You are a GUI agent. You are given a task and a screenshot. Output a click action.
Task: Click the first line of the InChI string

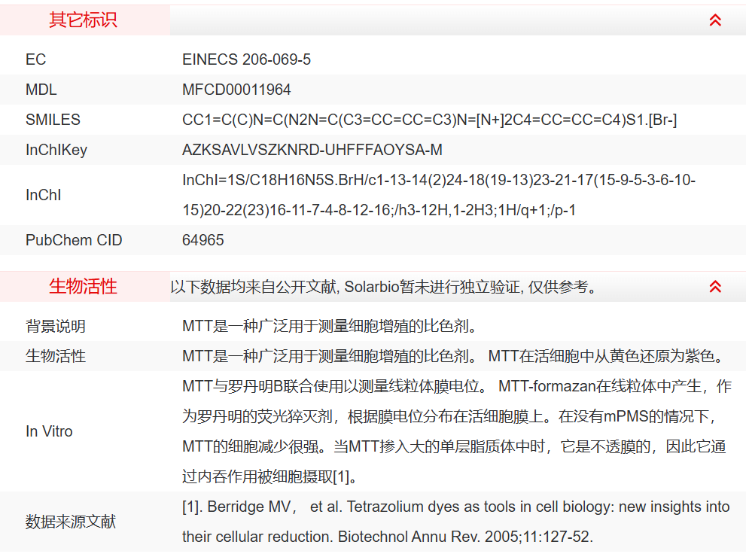(x=439, y=181)
